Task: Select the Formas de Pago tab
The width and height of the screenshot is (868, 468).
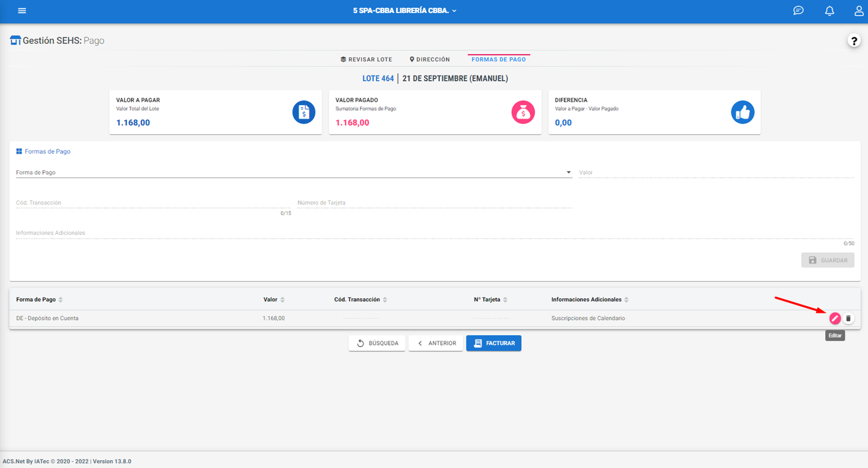Action: 499,59
